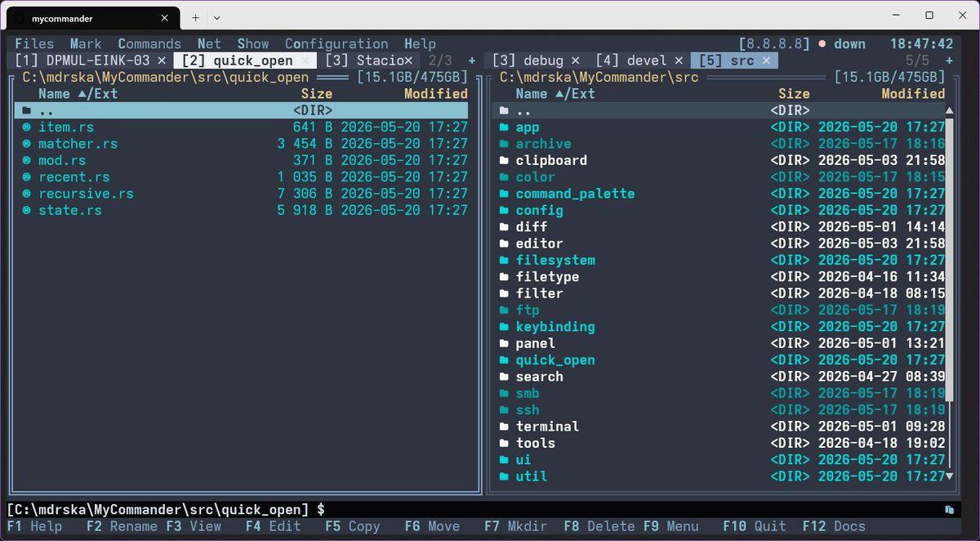The image size is (980, 541).
Task: Open the Commands menu
Action: (149, 44)
